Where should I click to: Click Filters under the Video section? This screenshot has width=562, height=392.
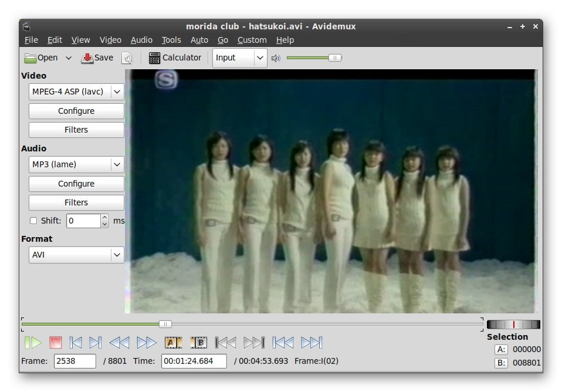tap(76, 130)
